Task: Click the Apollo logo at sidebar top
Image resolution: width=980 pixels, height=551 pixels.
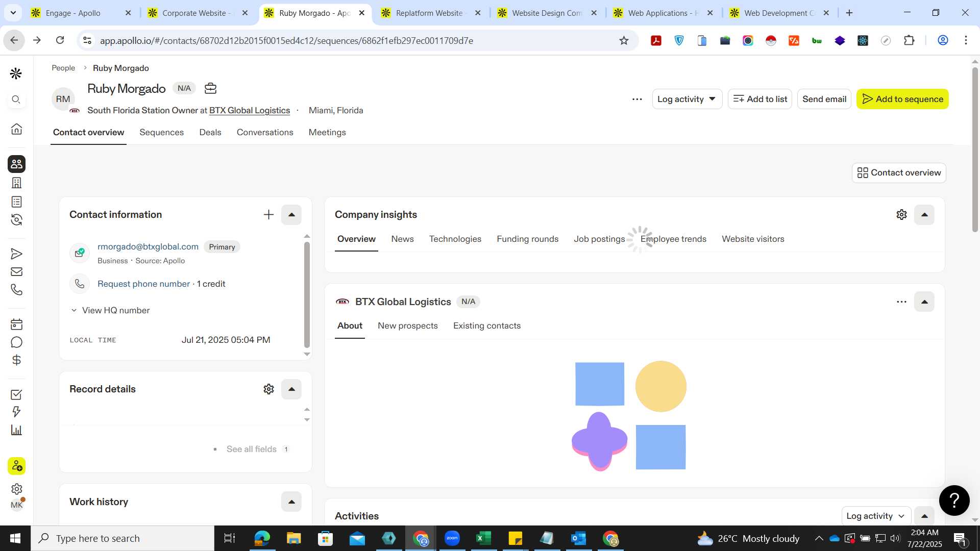Action: click(x=16, y=73)
